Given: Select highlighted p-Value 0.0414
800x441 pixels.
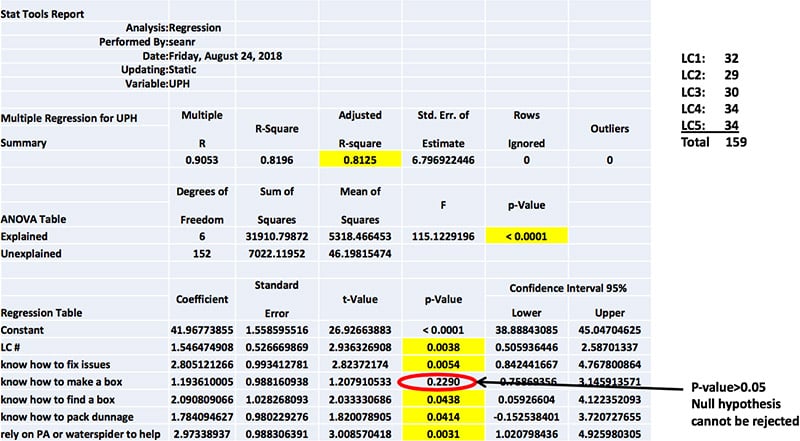Looking at the screenshot, I should [x=443, y=417].
